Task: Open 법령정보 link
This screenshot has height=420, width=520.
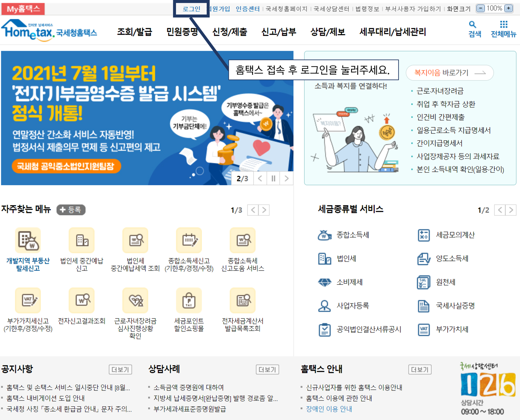Action: [367, 9]
